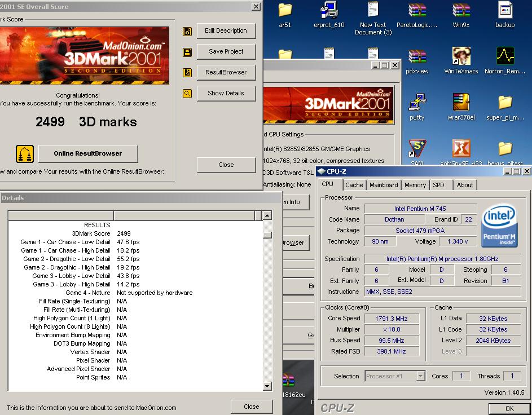Viewport: 532px width, 415px height.
Task: Click the Save Project button
Action: point(226,51)
